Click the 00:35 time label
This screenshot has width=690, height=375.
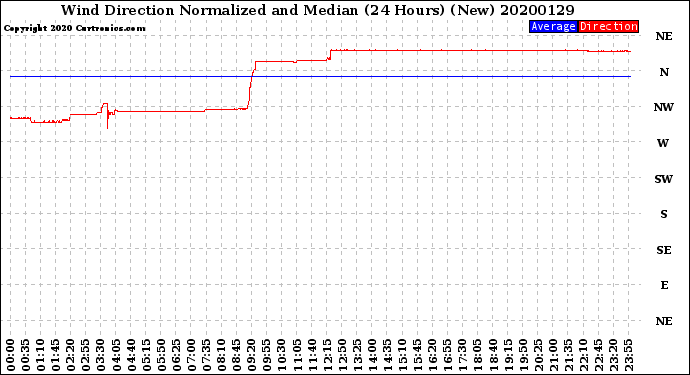(26, 355)
